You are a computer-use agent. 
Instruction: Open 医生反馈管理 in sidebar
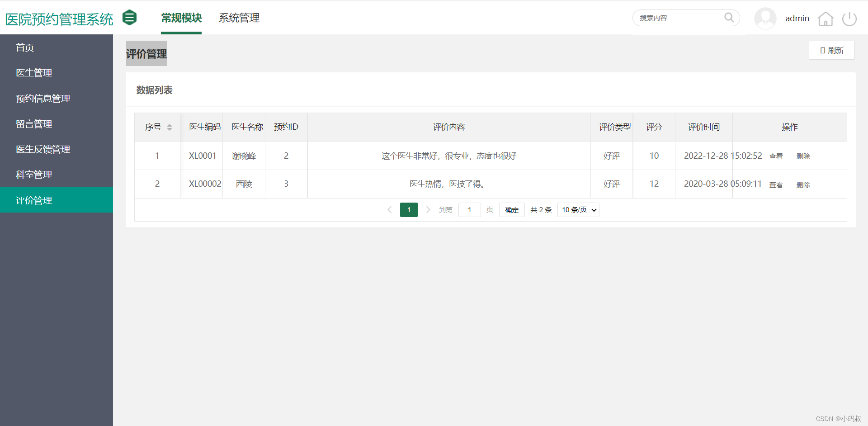coord(57,149)
